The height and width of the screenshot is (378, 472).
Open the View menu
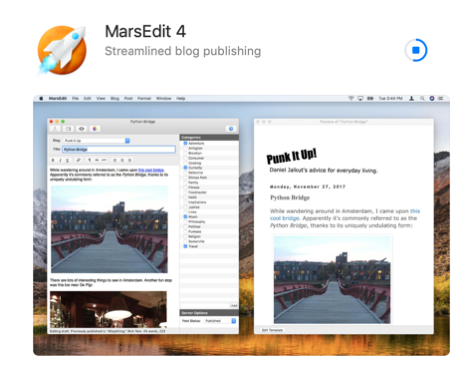tap(101, 98)
